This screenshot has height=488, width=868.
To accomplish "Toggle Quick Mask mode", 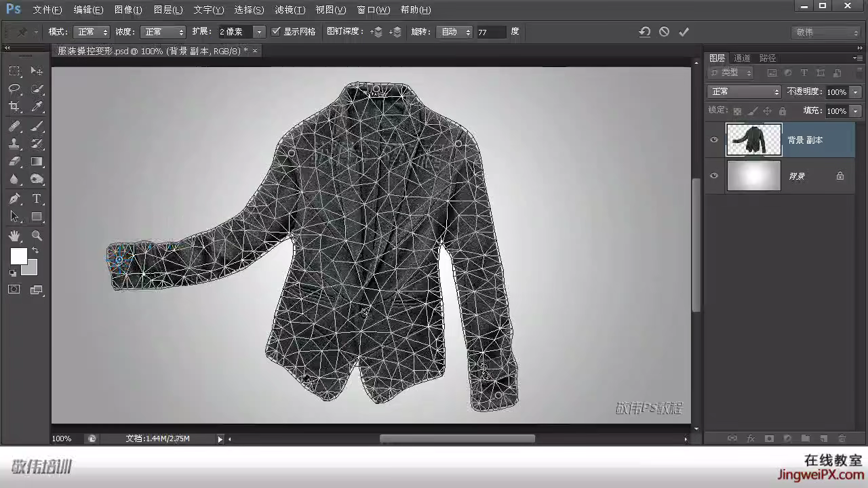I will click(x=14, y=290).
